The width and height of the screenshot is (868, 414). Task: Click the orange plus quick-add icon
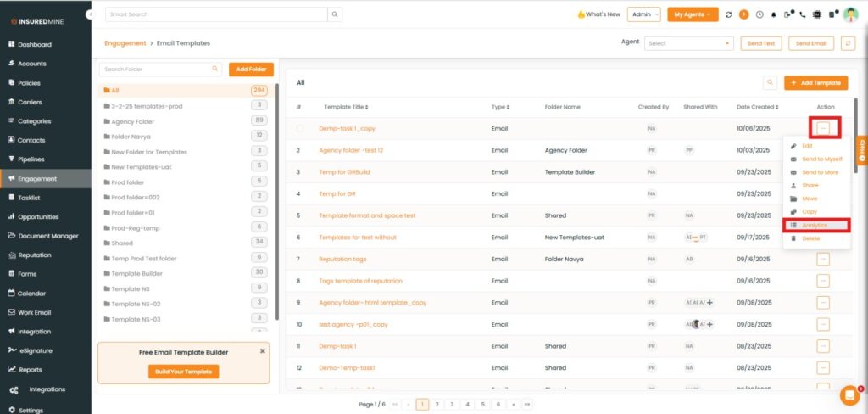pyautogui.click(x=743, y=14)
